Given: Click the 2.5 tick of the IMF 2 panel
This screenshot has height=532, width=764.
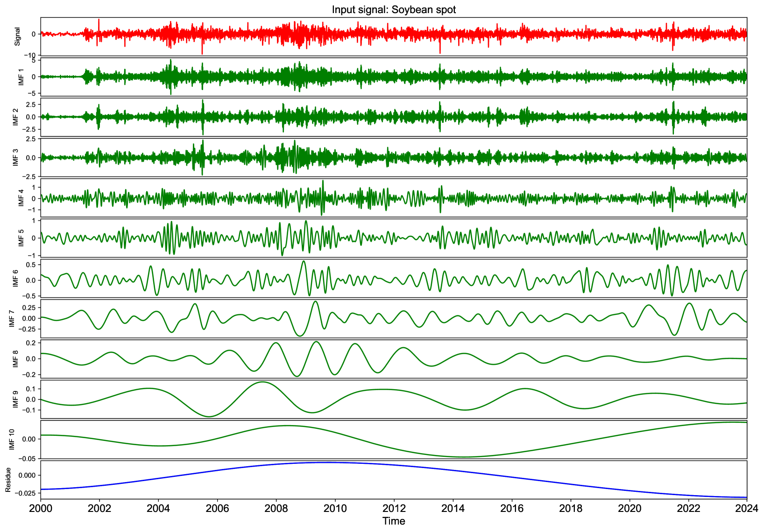Looking at the screenshot, I should pos(31,104).
